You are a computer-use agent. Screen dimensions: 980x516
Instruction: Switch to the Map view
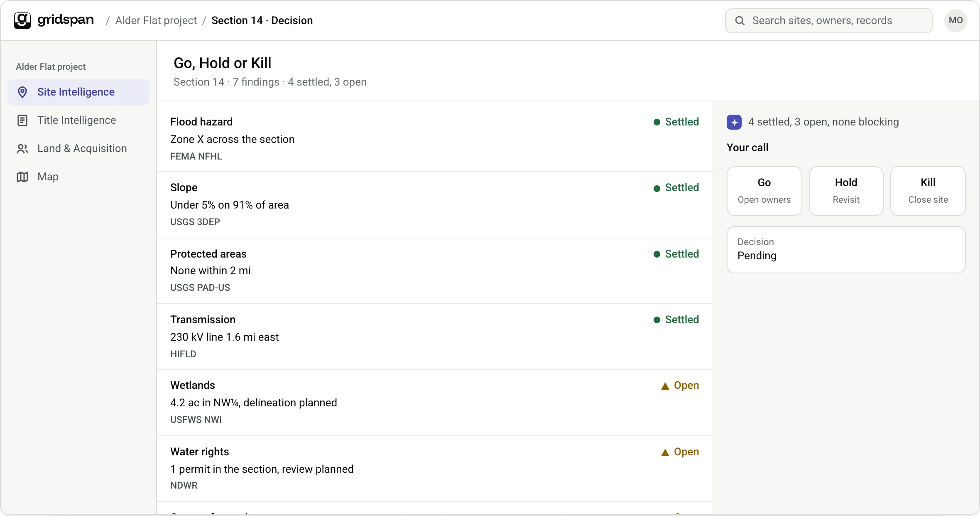point(78,177)
